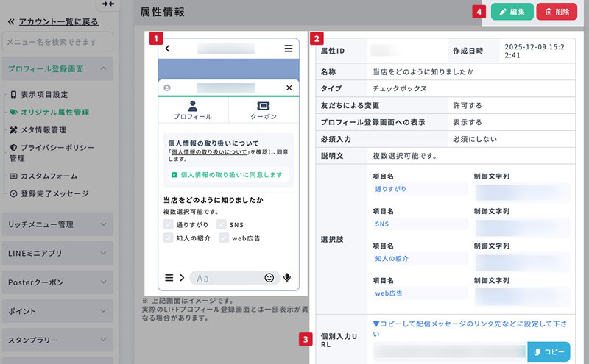Click the back arrow in phone preview
This screenshot has height=364, width=589.
pyautogui.click(x=168, y=49)
